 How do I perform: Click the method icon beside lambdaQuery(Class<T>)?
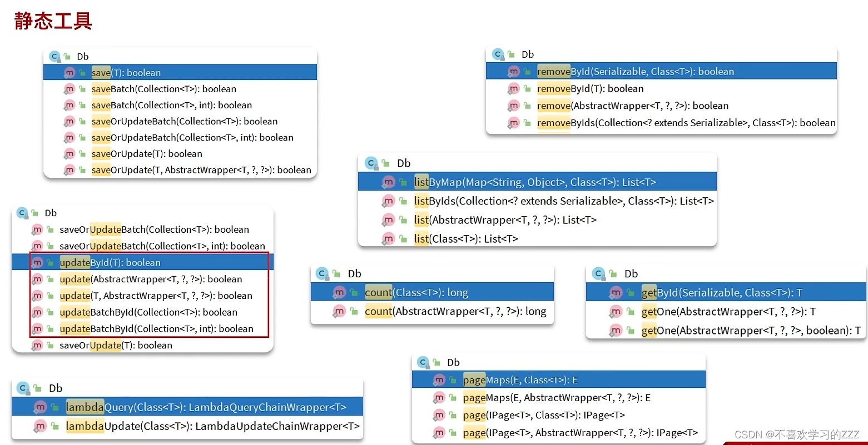click(40, 407)
